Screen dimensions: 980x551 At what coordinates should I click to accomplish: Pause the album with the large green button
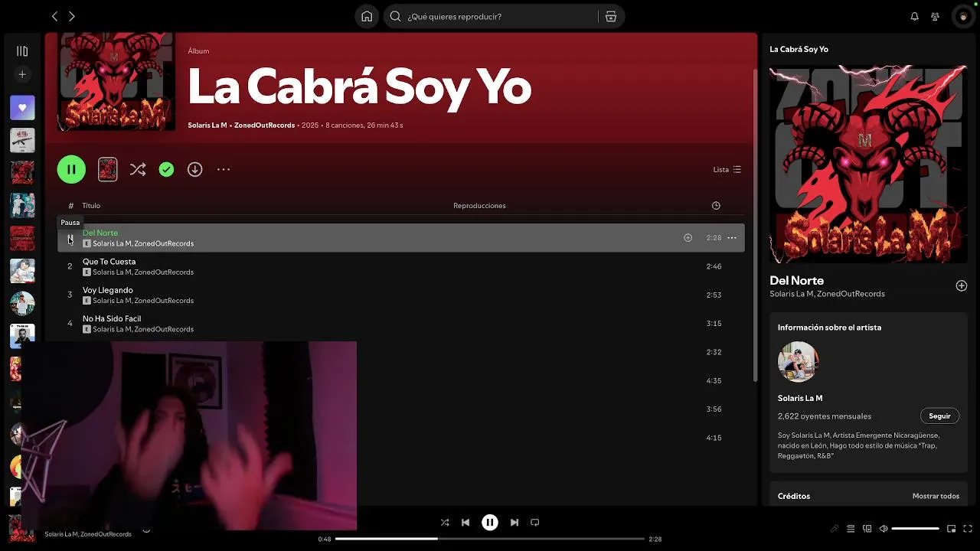coord(71,169)
